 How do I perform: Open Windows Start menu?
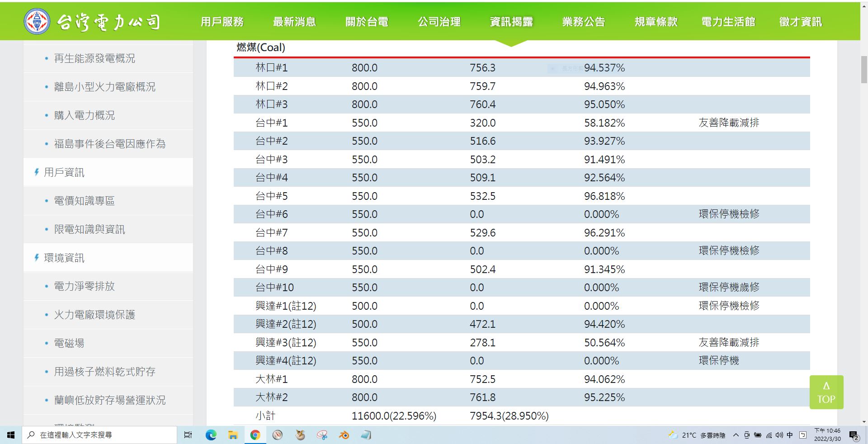coord(11,435)
